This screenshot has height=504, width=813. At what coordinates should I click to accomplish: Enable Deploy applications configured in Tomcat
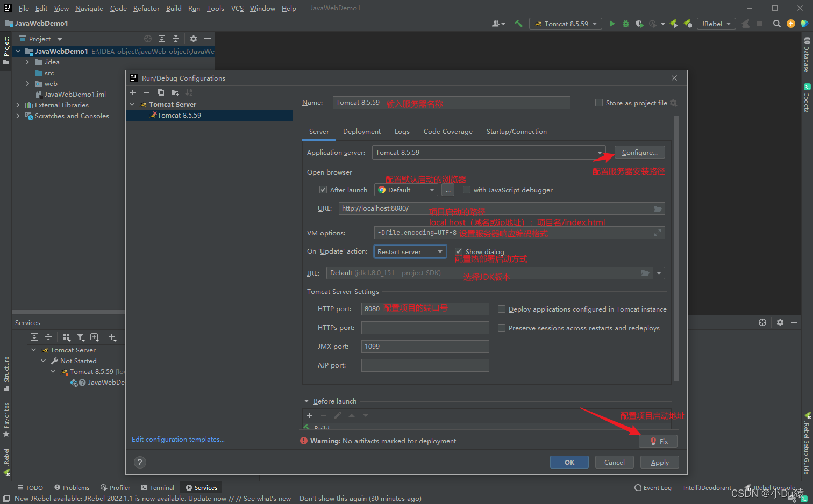[502, 309]
